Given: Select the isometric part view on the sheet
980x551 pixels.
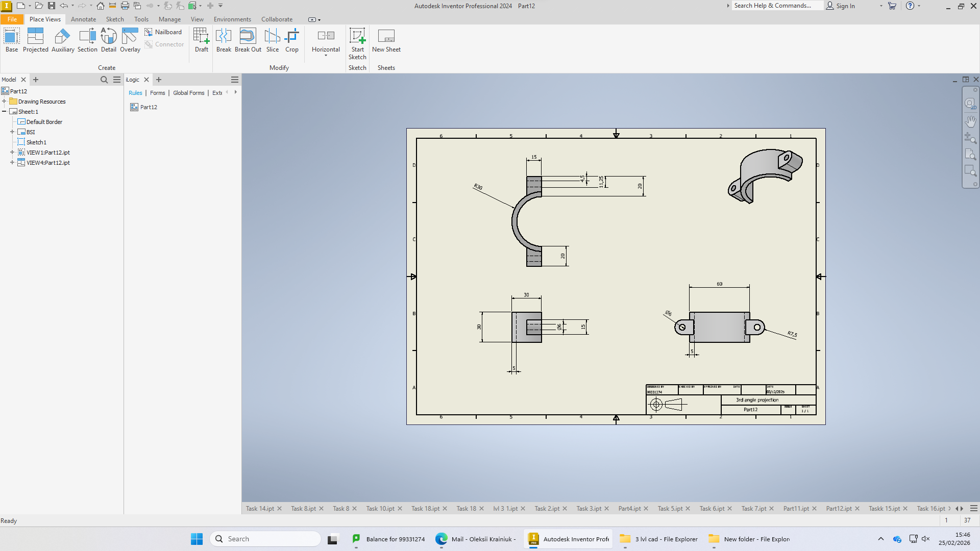Looking at the screenshot, I should point(765,176).
